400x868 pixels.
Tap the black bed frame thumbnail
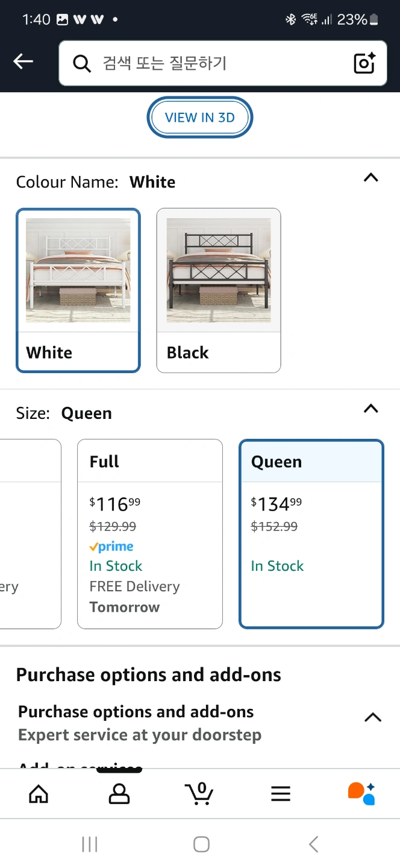pyautogui.click(x=219, y=270)
